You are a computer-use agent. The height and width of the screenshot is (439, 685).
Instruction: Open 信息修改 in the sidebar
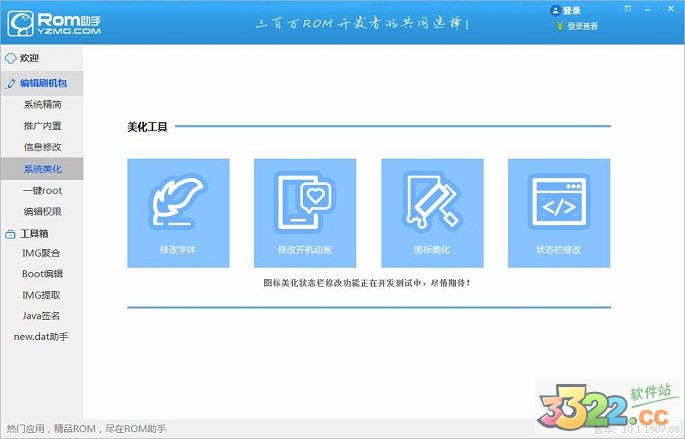[x=42, y=147]
